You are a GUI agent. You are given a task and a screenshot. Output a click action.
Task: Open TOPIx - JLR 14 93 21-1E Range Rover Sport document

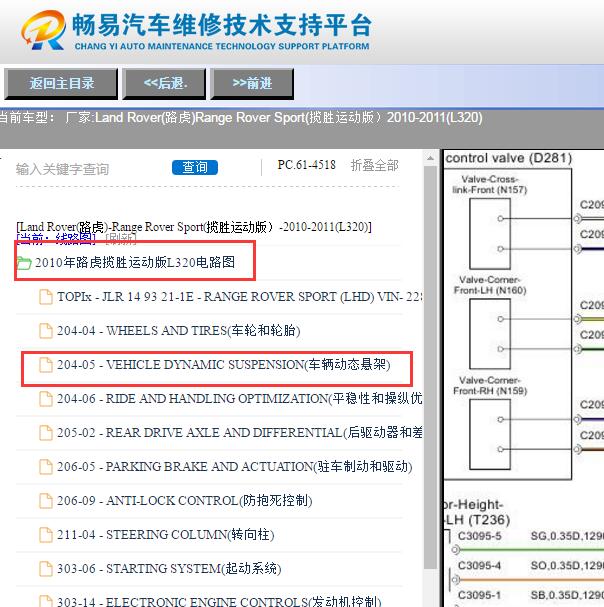pos(239,297)
